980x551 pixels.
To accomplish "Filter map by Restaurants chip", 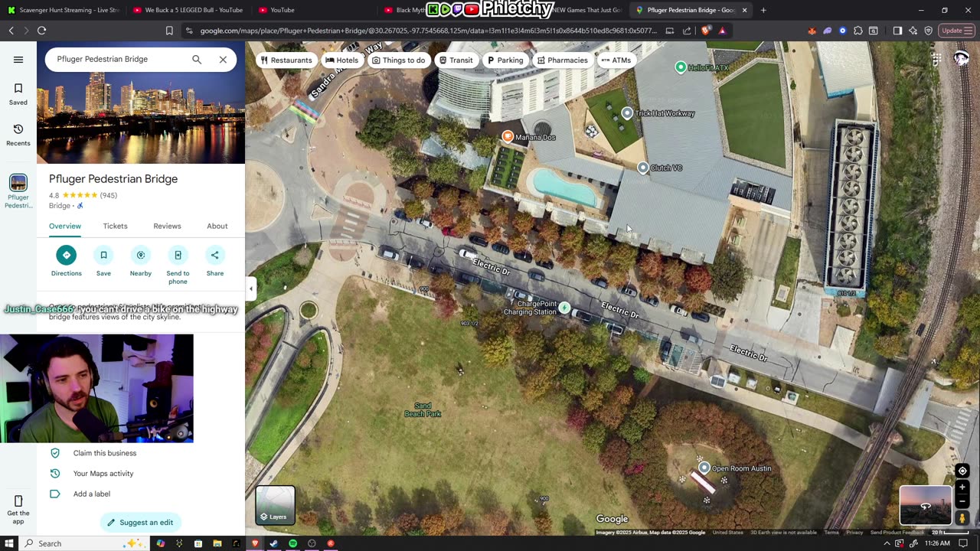I will (x=286, y=60).
